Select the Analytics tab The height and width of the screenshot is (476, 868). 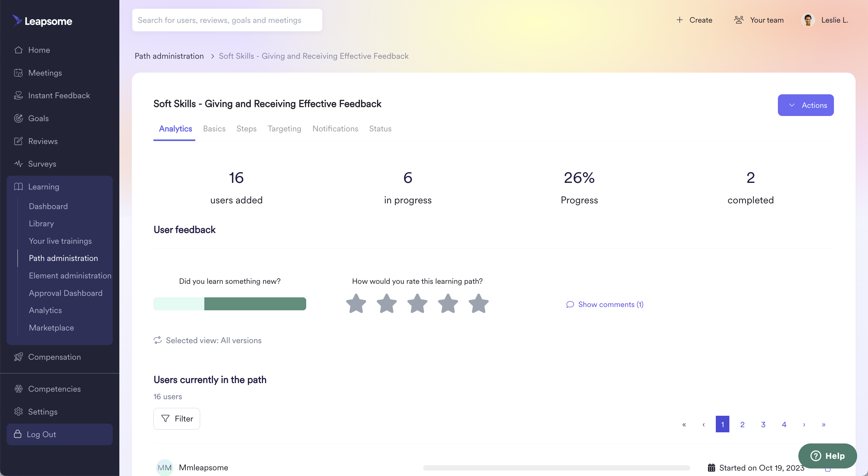175,129
